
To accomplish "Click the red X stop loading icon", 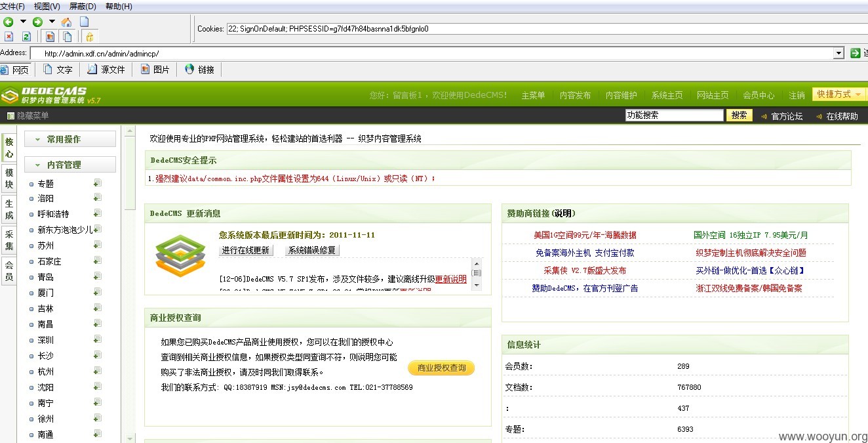I will pos(9,37).
